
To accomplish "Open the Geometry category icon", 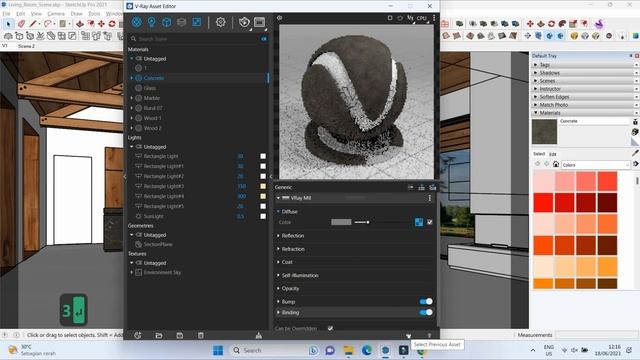I will point(167,22).
